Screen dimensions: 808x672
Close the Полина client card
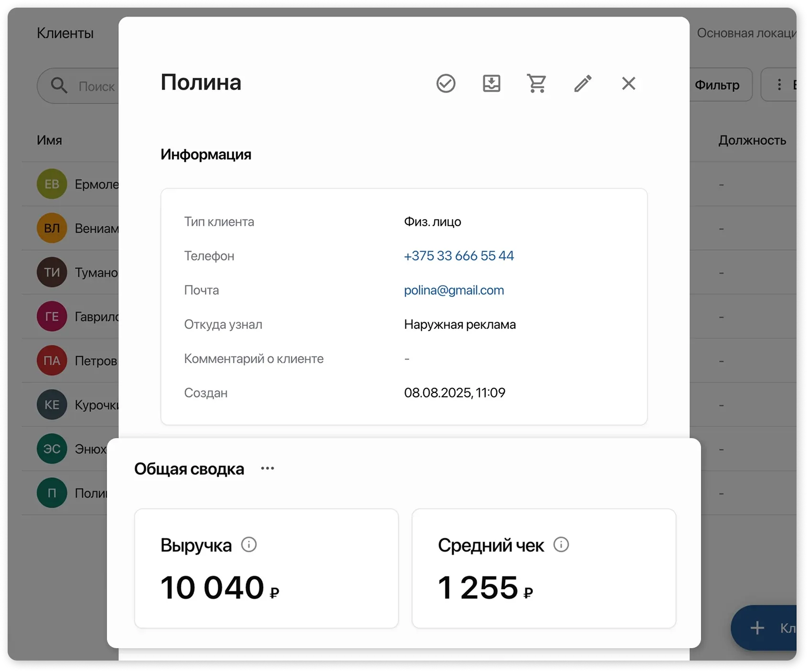(x=628, y=84)
